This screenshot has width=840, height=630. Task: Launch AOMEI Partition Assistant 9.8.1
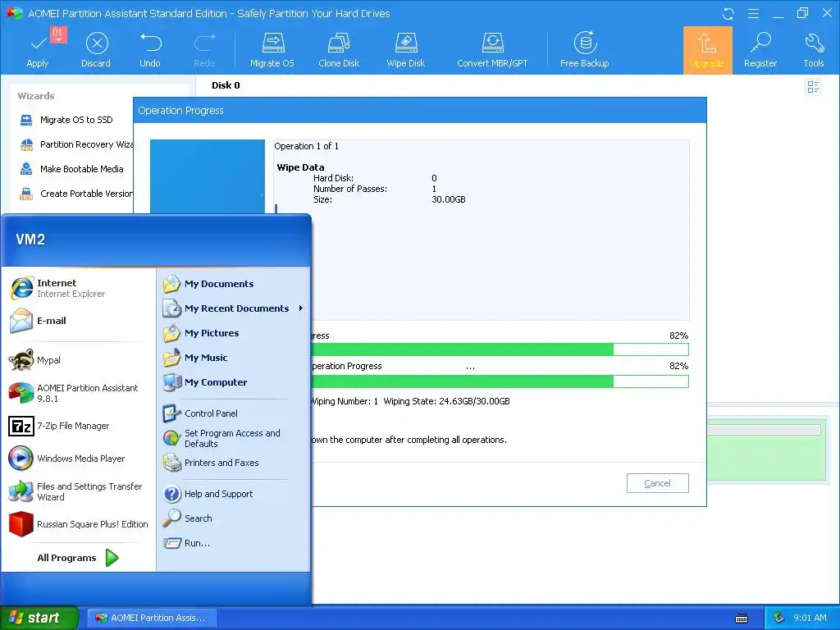pos(78,393)
